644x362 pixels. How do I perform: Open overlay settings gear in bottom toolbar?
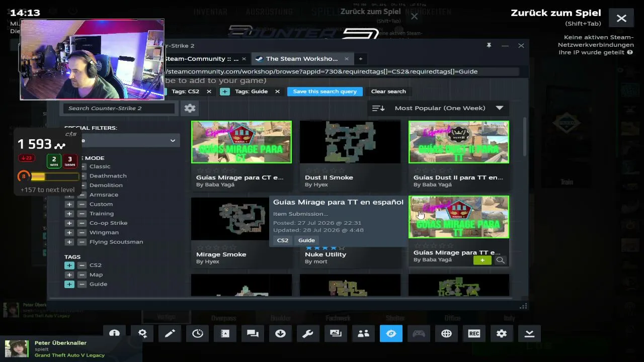point(502,334)
